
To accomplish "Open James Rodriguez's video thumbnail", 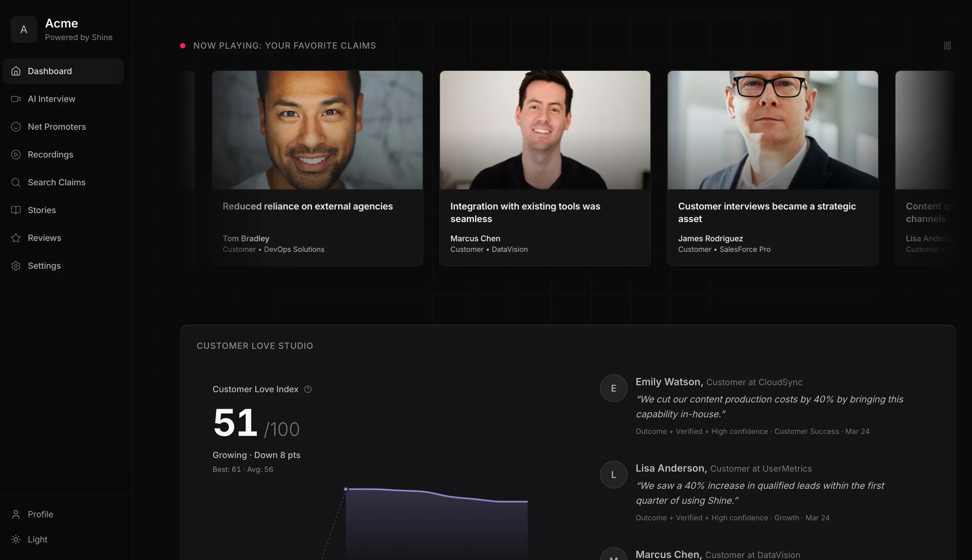I will point(773,130).
